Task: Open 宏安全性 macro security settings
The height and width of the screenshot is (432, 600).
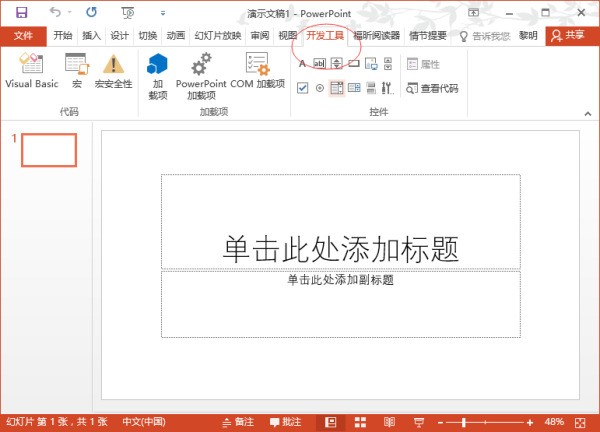Action: click(x=113, y=71)
